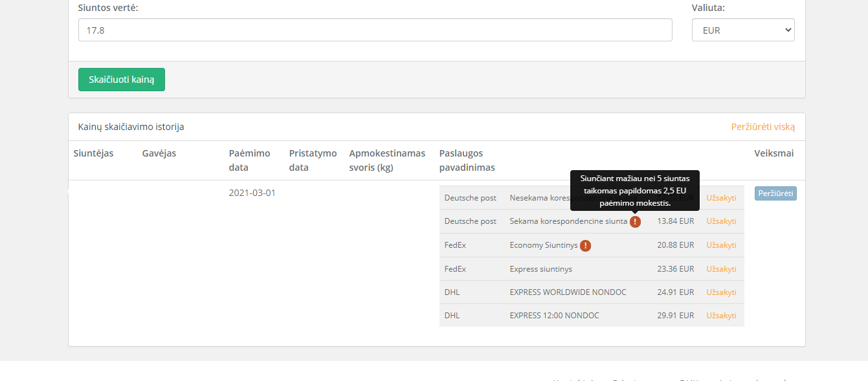
Task: Click Užsakyti in the first Deutsche post row
Action: coord(721,198)
